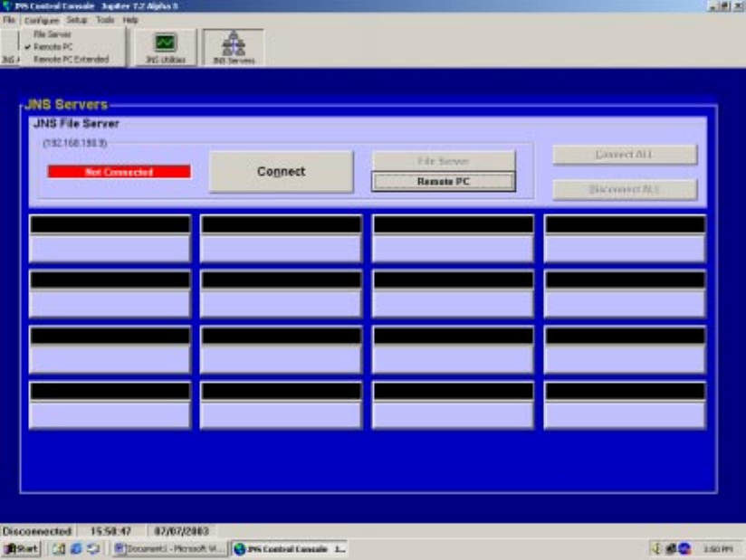Click the Connect All button
The image size is (746, 560).
pos(625,155)
